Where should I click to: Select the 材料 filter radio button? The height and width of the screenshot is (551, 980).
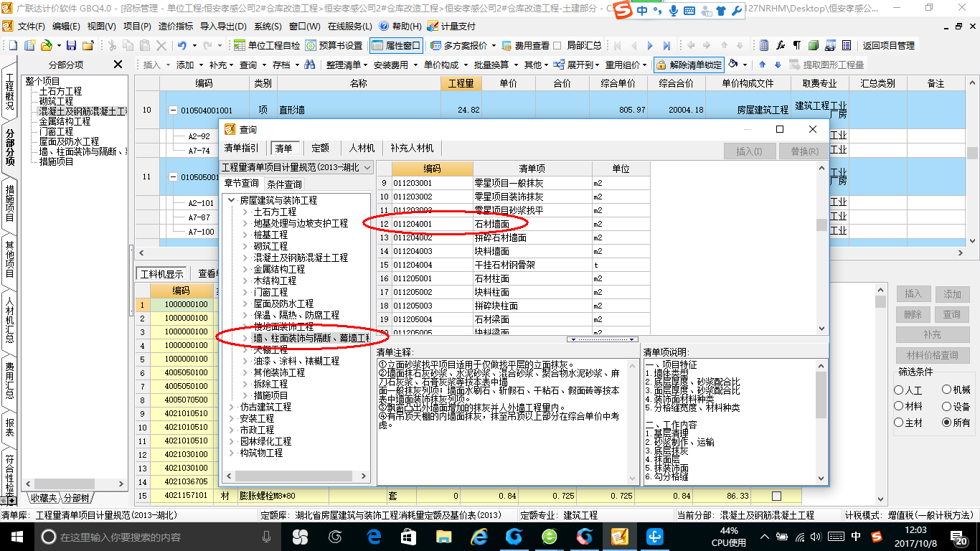point(899,406)
